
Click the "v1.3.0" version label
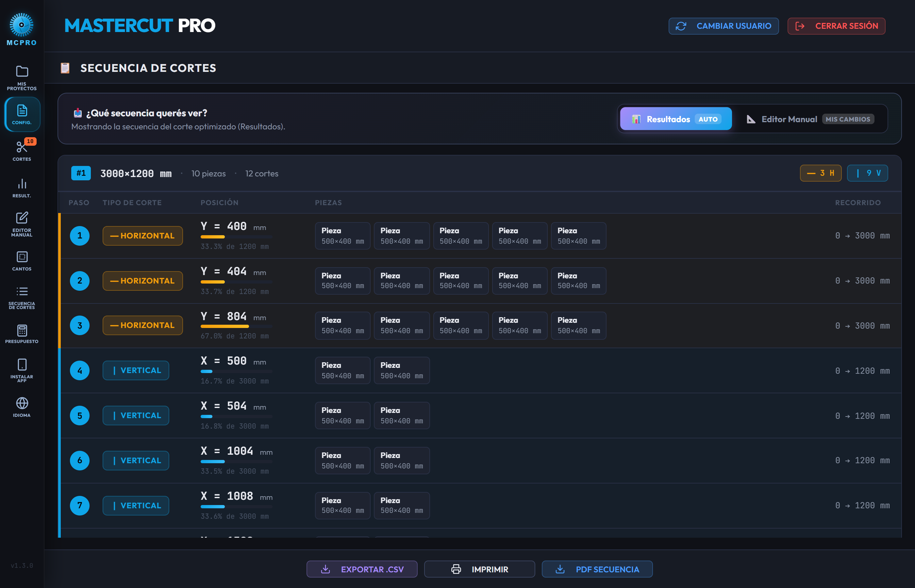point(22,565)
